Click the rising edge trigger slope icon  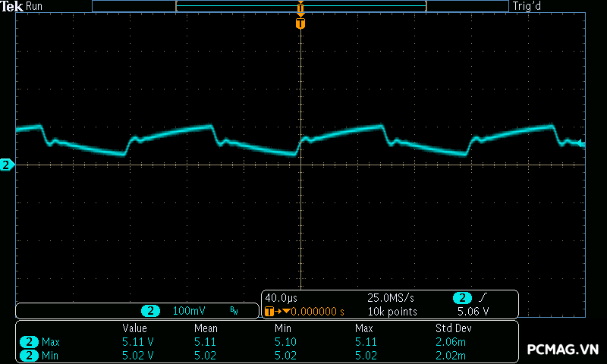click(484, 298)
